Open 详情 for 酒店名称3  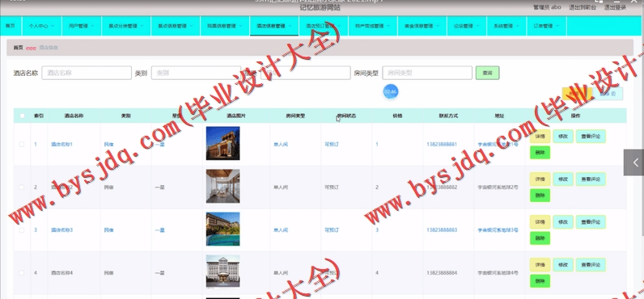540,222
